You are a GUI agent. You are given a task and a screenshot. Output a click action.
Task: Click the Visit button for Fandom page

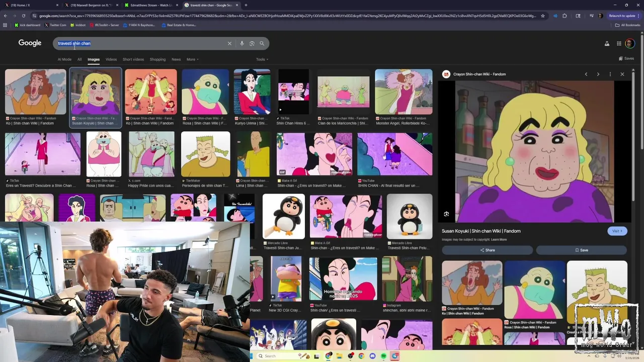click(x=617, y=231)
